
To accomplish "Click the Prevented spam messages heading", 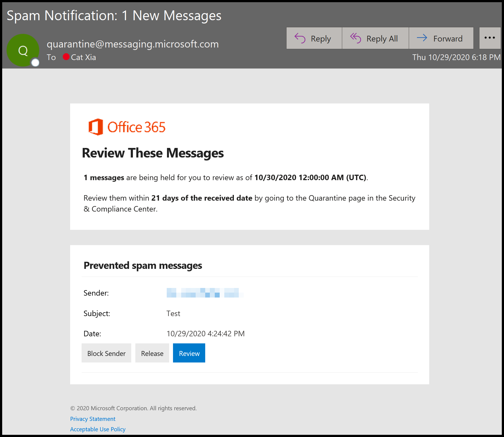I will coord(143,265).
